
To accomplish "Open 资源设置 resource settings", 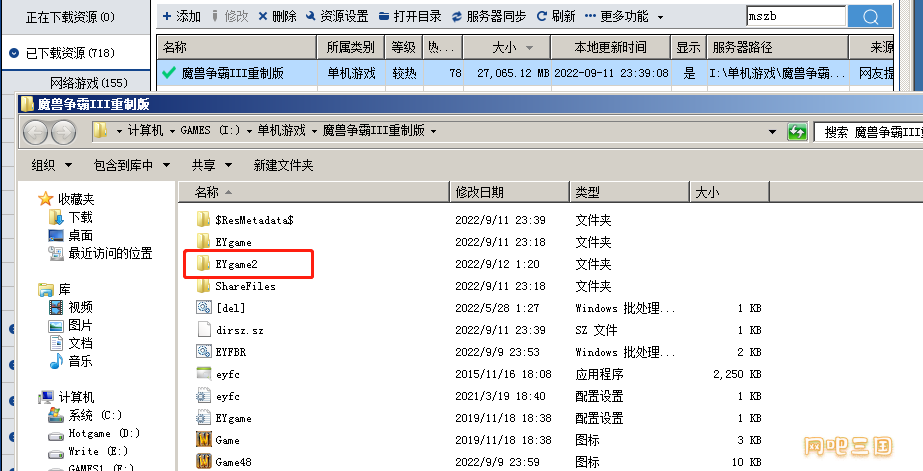I will [x=337, y=16].
